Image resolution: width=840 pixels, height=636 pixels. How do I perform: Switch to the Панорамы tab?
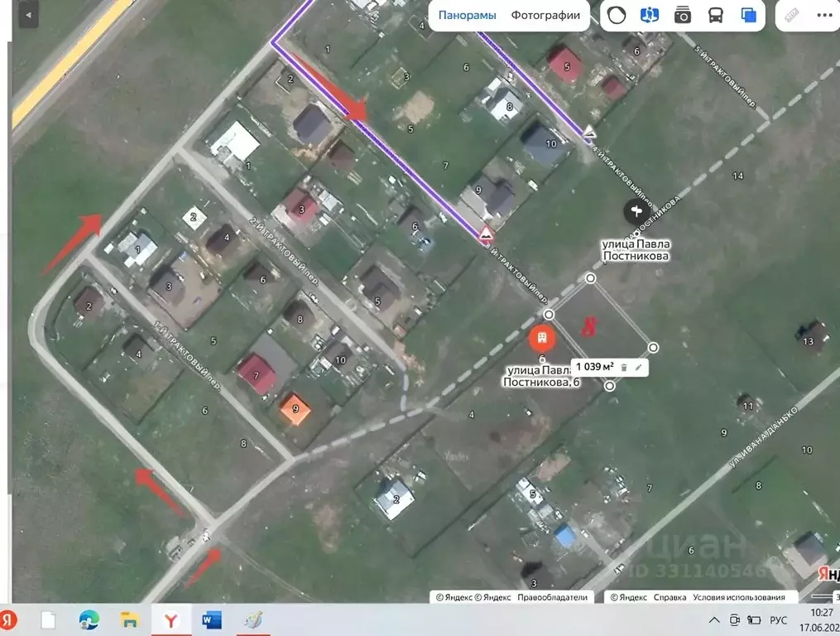pos(467,16)
